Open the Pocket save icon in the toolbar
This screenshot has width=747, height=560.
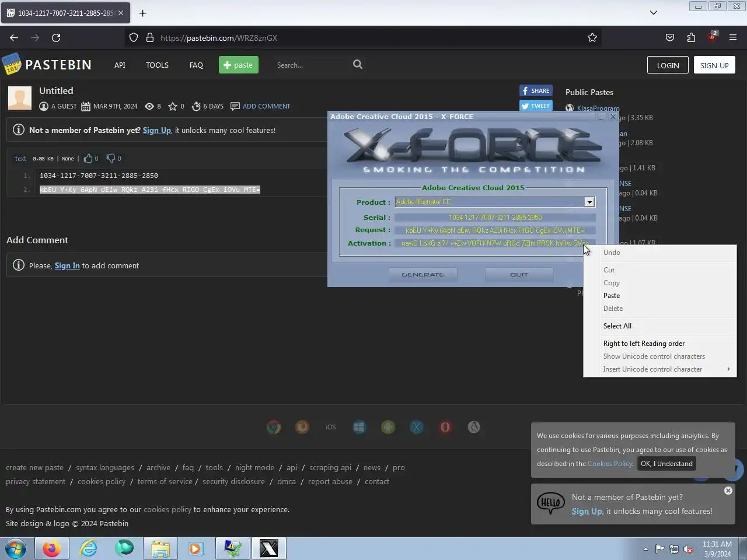(x=670, y=38)
